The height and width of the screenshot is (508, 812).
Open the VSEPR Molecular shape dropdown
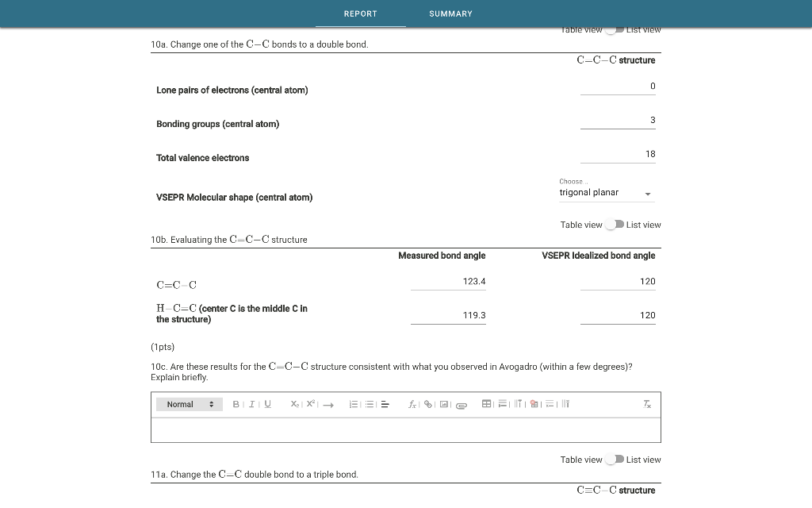[x=648, y=193]
